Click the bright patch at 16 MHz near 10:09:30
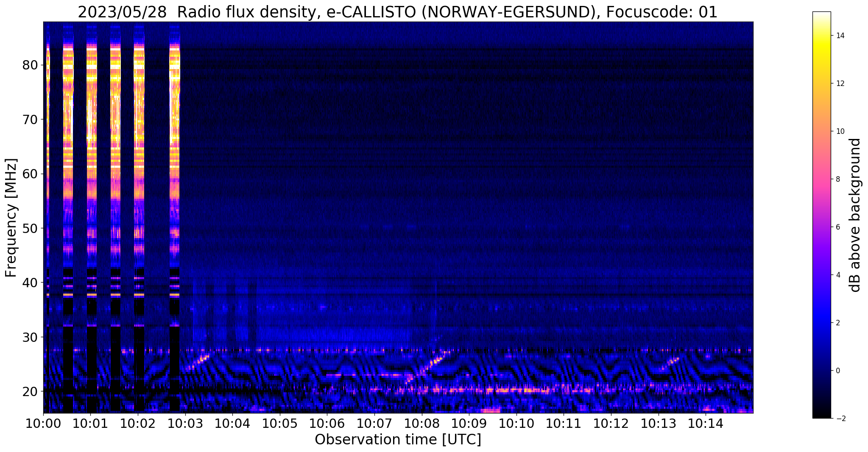This screenshot has height=452, width=868. 491,410
